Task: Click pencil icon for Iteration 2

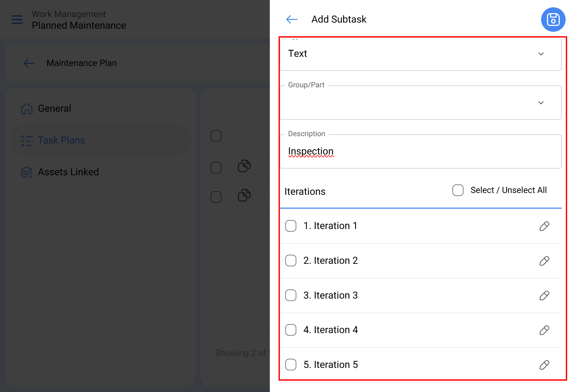Action: coord(544,261)
